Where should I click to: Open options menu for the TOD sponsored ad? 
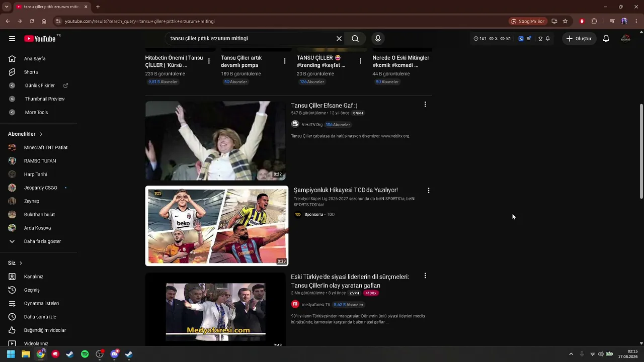[429, 191]
